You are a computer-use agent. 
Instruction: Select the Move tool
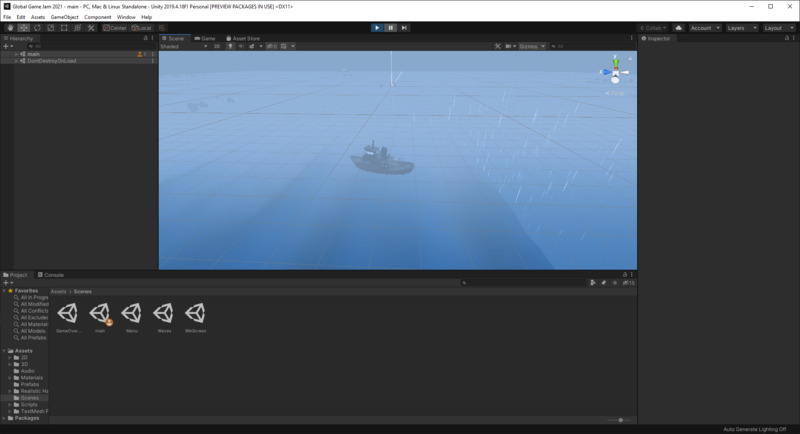[24, 28]
